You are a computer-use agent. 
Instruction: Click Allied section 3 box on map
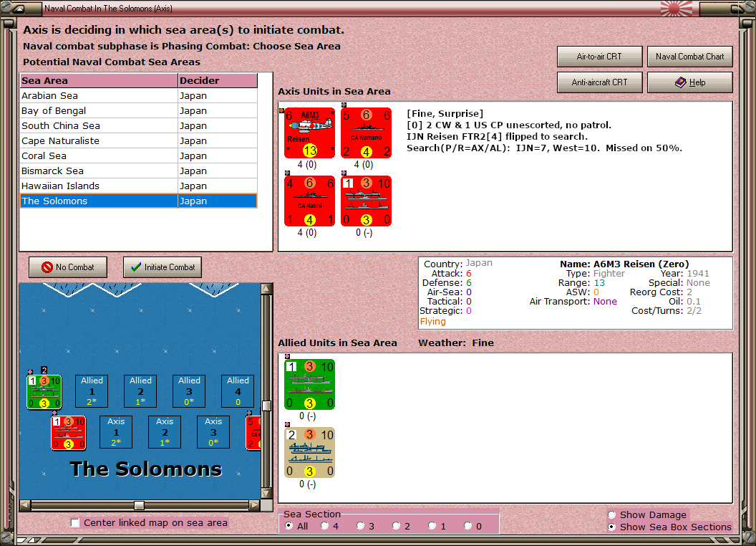click(189, 391)
